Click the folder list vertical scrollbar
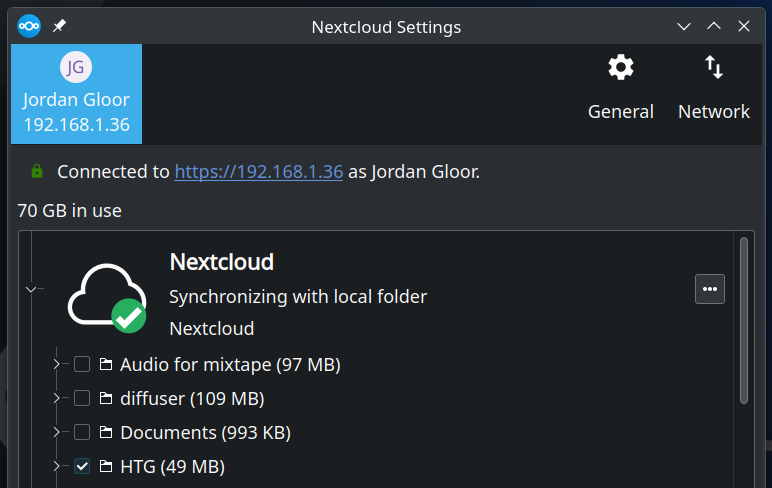This screenshot has width=772, height=488. [x=743, y=320]
